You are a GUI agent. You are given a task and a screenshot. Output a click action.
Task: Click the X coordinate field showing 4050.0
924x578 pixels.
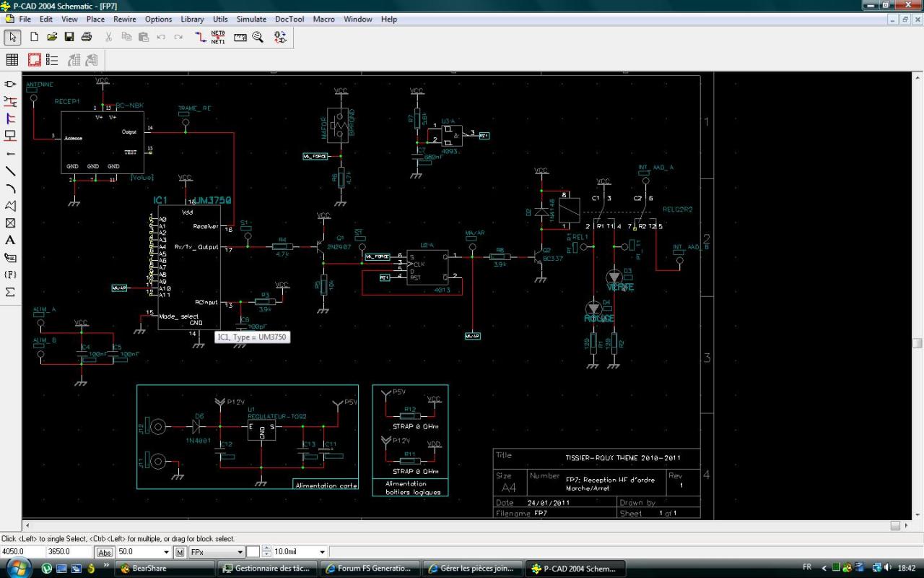[23, 552]
